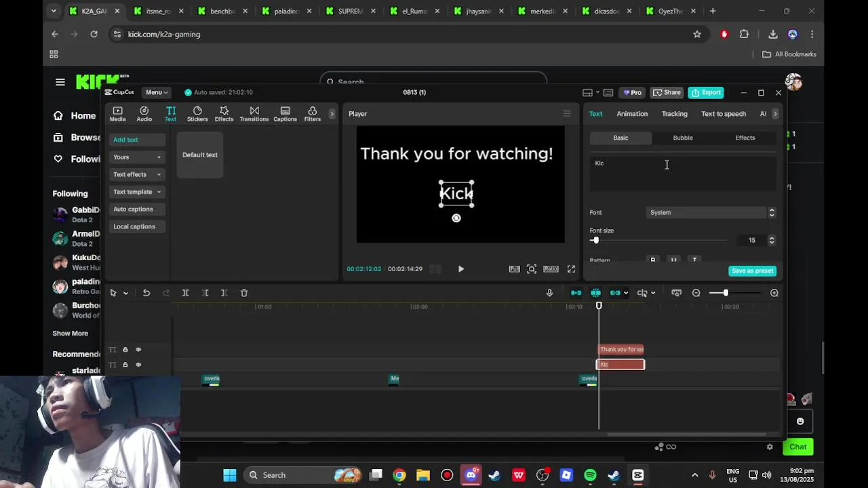The width and height of the screenshot is (868, 488).
Task: Click the browser downloads icon
Action: click(x=772, y=34)
